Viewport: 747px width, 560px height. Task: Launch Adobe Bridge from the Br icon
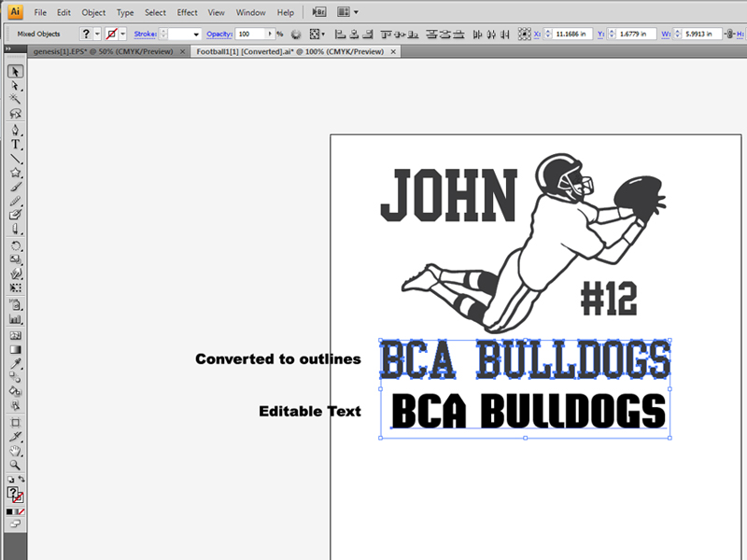[319, 12]
